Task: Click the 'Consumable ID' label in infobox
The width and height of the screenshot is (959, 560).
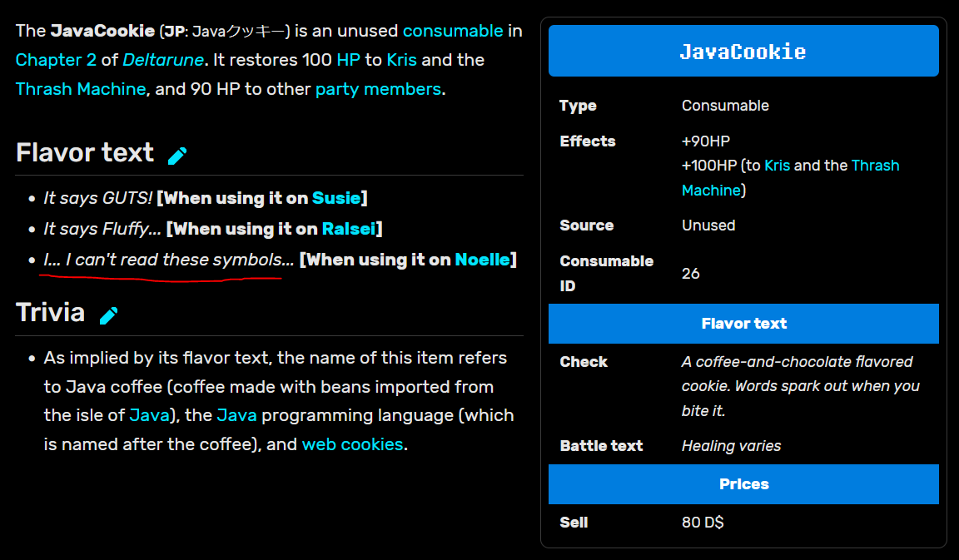Action: pyautogui.click(x=606, y=273)
